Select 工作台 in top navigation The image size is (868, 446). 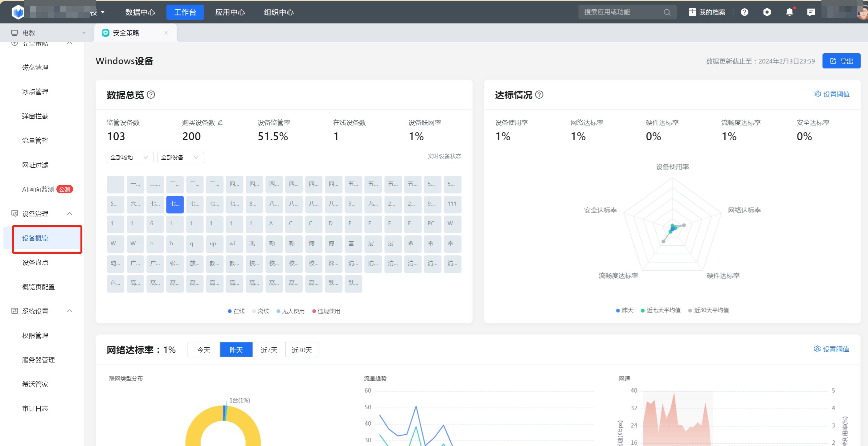tap(185, 12)
